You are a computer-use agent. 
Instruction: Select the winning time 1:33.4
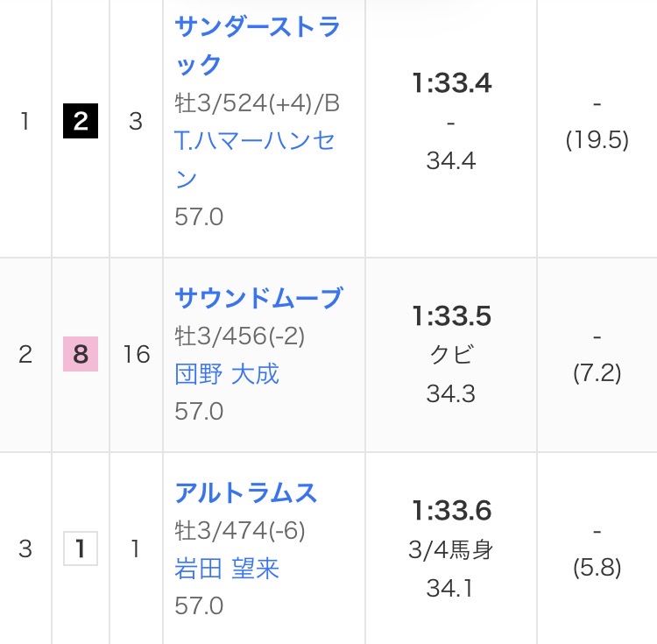coord(451,84)
